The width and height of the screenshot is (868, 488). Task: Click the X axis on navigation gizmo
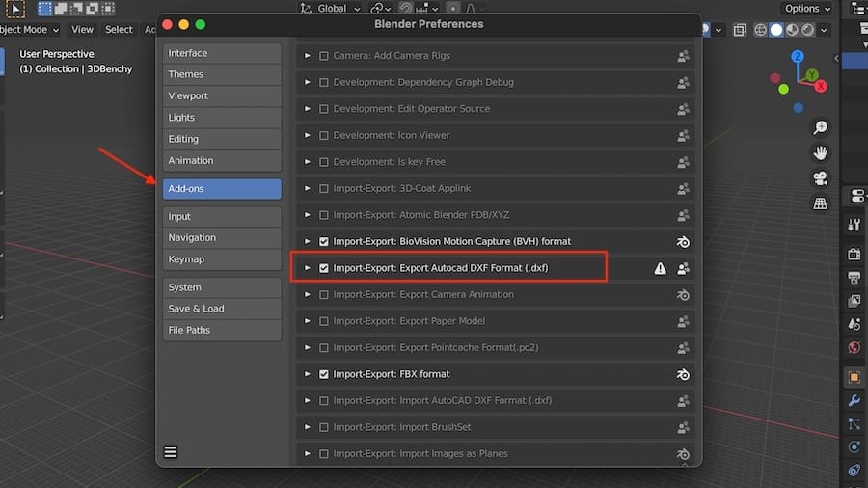821,86
